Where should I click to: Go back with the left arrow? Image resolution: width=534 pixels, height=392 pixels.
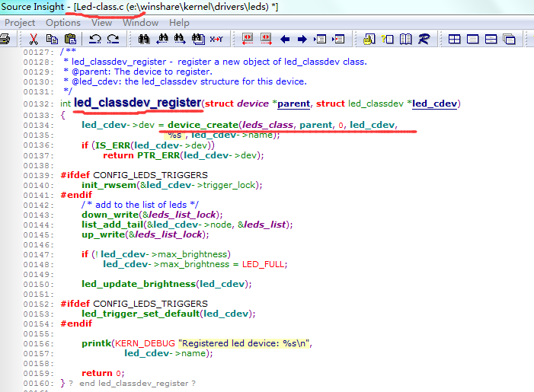(285, 40)
